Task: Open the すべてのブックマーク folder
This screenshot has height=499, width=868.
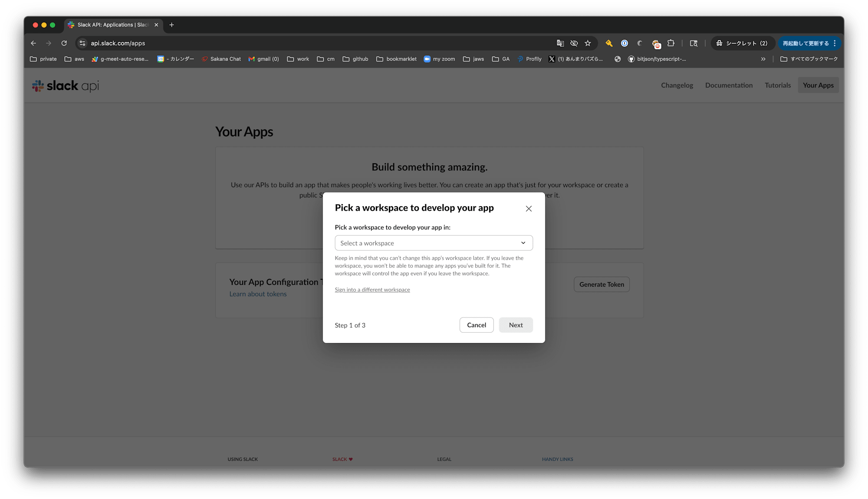Action: coord(809,59)
